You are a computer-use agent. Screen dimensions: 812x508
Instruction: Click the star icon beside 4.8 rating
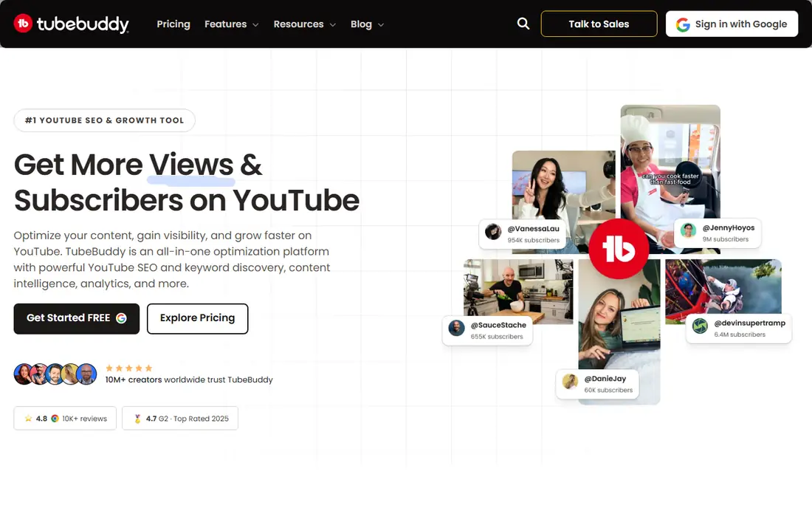pos(29,419)
